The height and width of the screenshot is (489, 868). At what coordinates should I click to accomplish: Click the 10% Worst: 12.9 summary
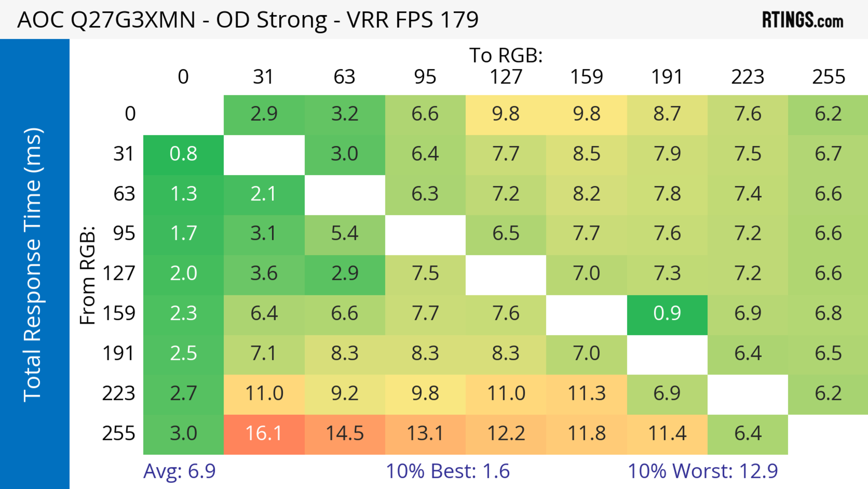tap(703, 471)
